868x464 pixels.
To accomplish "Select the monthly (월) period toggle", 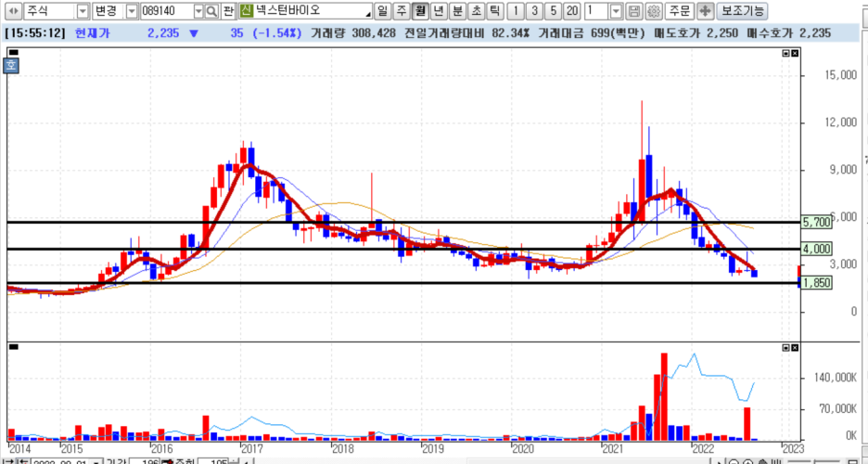I will click(x=419, y=10).
